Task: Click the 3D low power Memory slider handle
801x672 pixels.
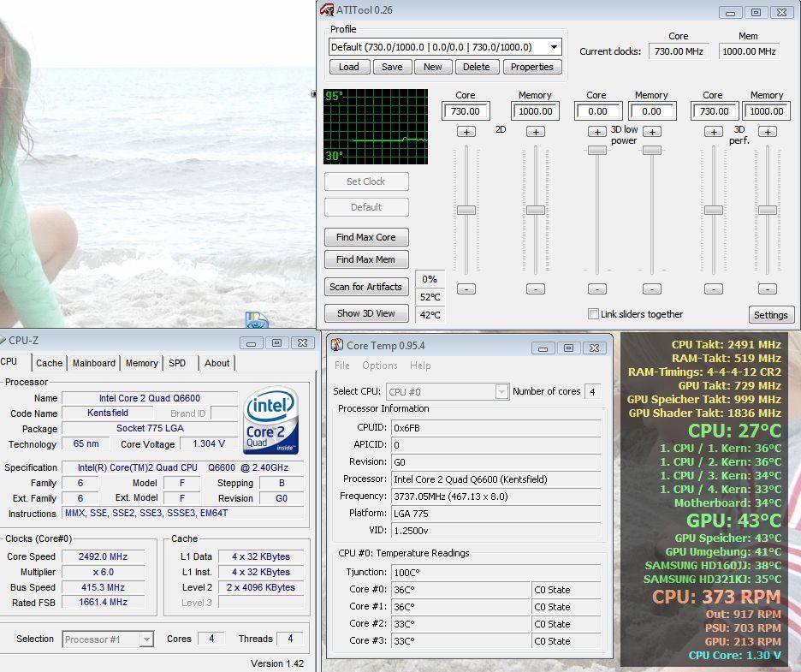Action: click(x=652, y=151)
